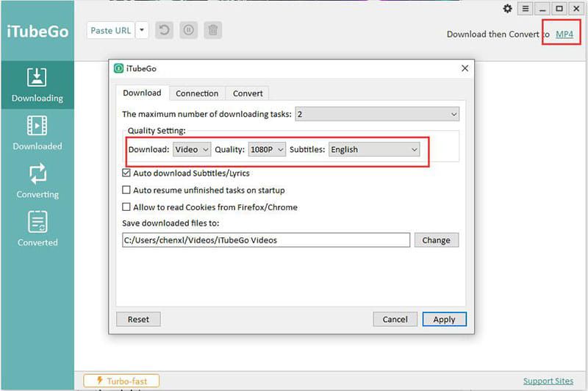Viewport: 588px width, 391px height.
Task: Expand the Paste URL dropdown arrow
Action: pos(142,30)
